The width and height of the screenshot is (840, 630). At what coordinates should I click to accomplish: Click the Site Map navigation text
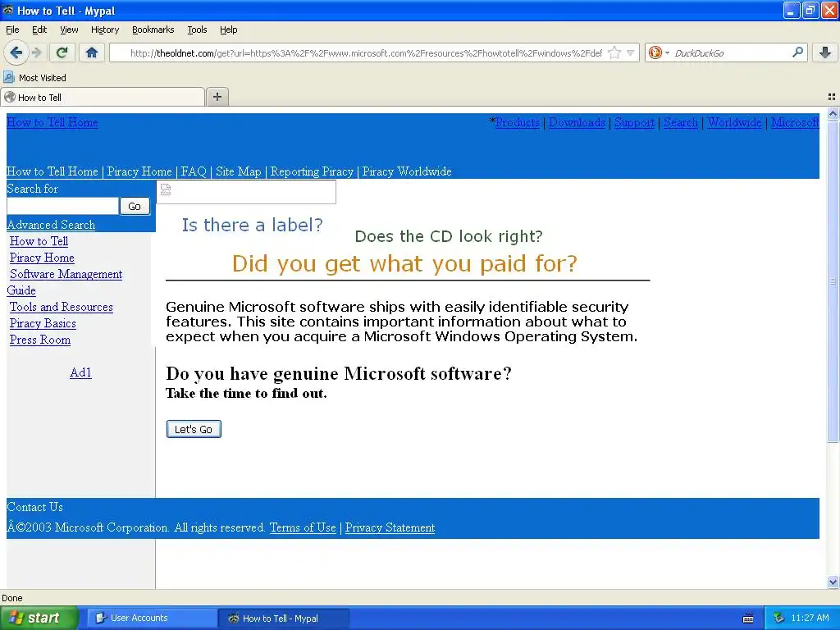tap(239, 171)
